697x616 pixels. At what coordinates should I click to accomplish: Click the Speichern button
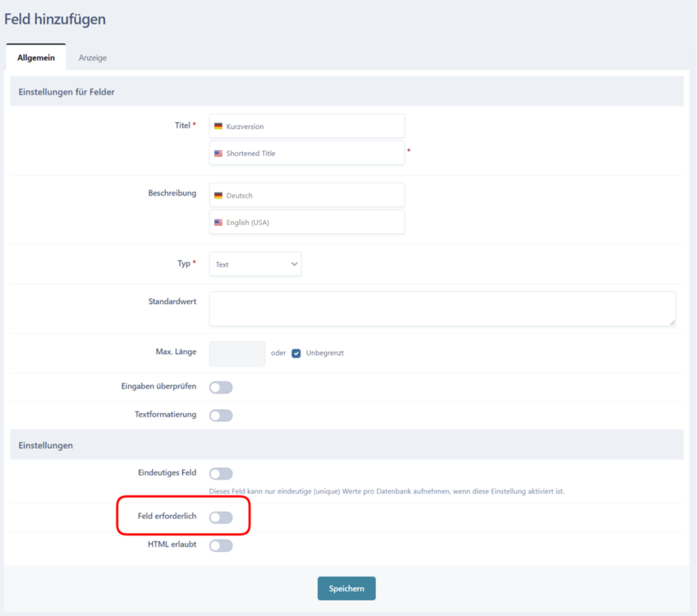tap(346, 589)
